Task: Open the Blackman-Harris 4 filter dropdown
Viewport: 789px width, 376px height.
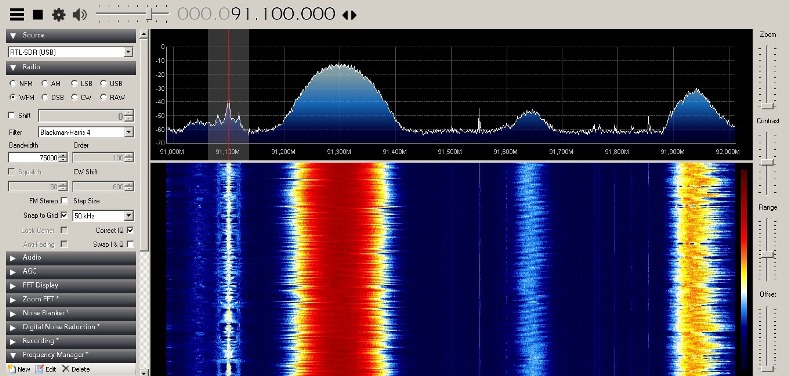Action: [86, 132]
